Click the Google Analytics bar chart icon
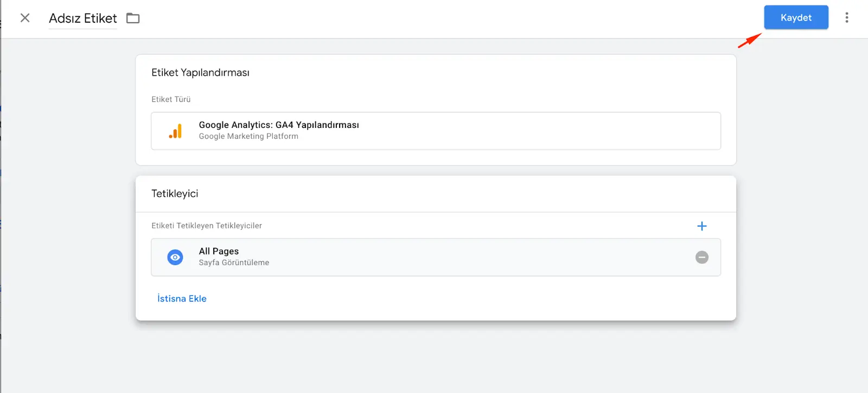The image size is (868, 393). pyautogui.click(x=175, y=131)
